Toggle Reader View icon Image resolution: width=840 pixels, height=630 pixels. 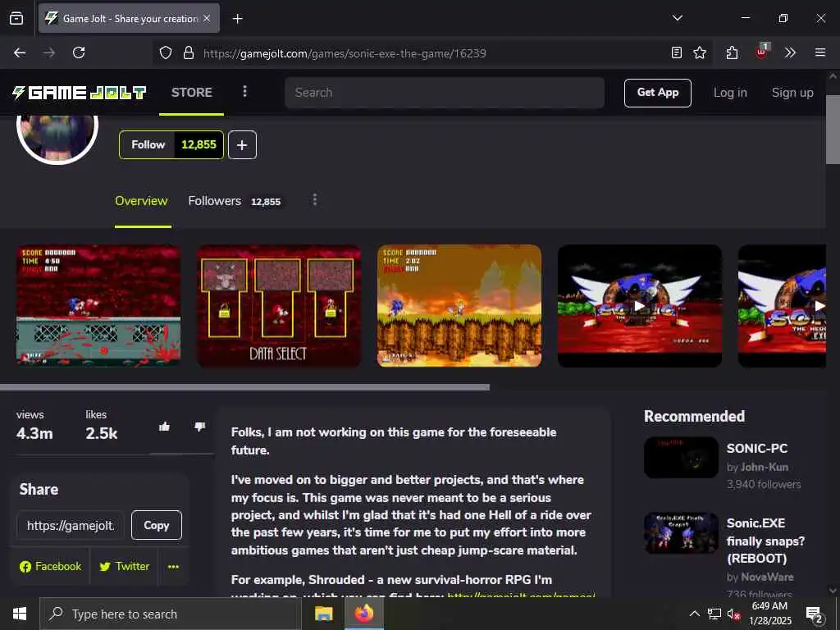point(677,52)
